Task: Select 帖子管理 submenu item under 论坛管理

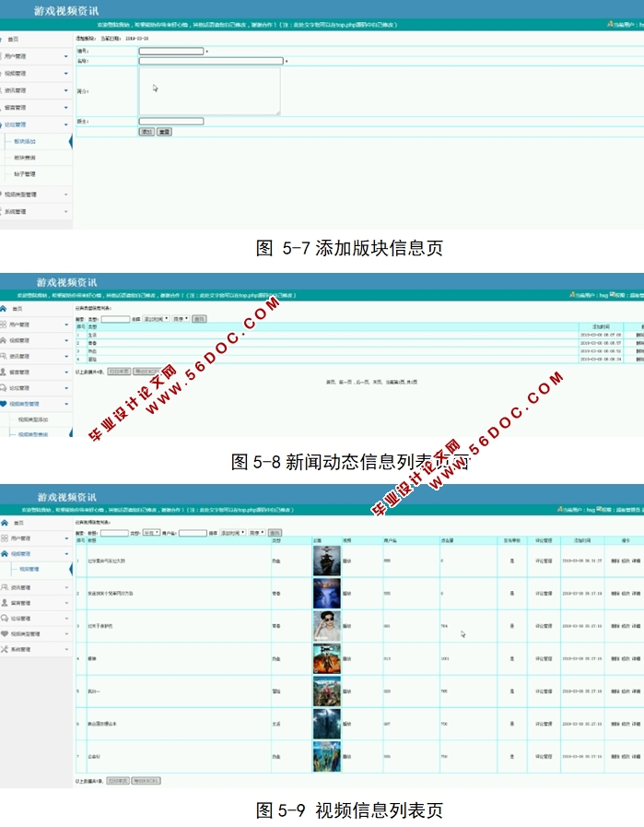Action: [x=25, y=174]
